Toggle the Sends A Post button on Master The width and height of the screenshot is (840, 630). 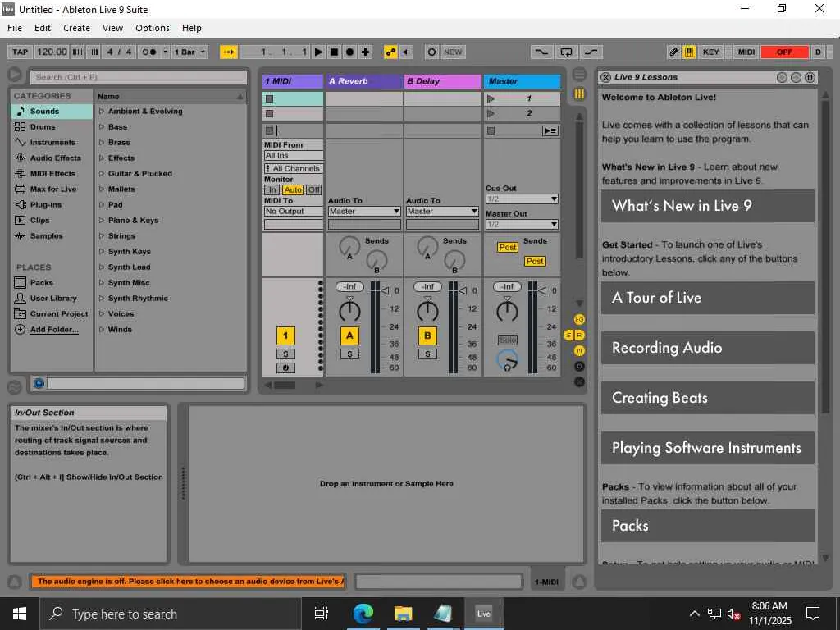coord(507,247)
